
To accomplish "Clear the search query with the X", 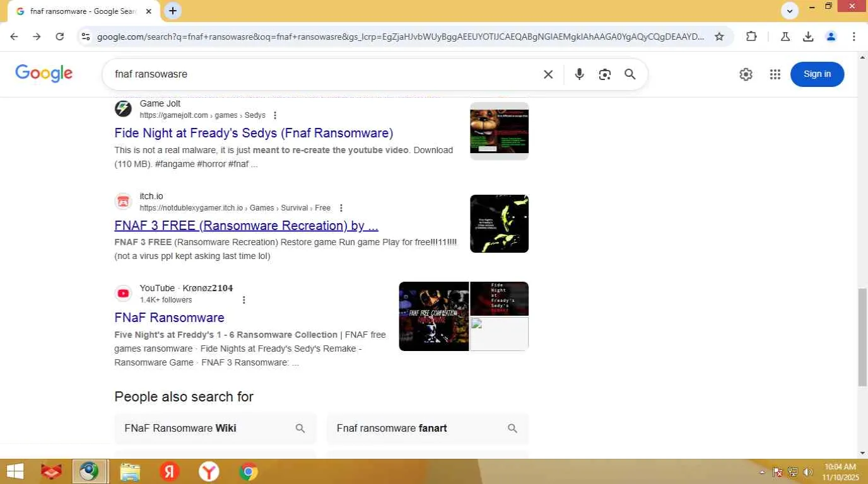I will [548, 74].
